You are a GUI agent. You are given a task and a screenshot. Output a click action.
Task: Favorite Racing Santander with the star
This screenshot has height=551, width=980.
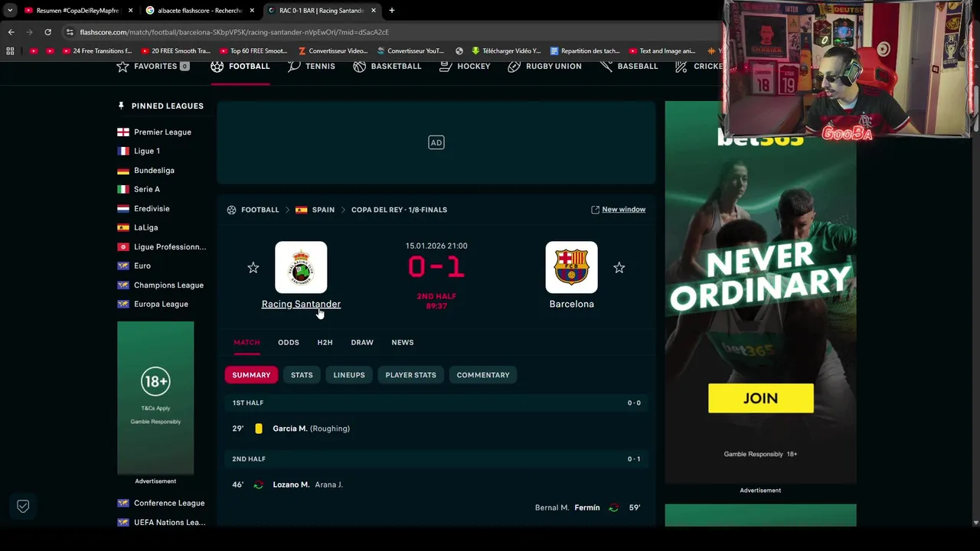(x=253, y=268)
